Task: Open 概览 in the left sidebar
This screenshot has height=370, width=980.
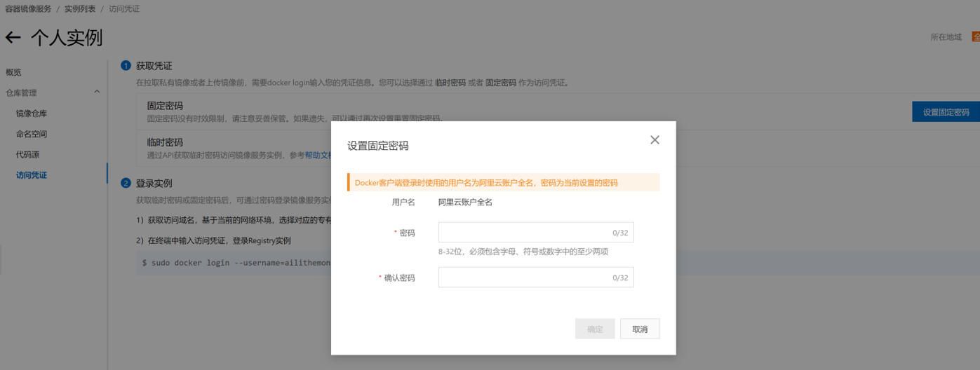Action: pos(14,72)
